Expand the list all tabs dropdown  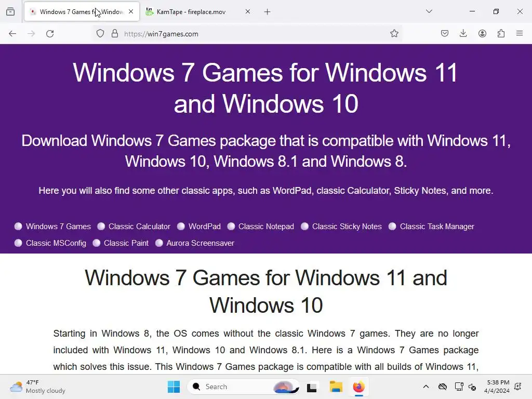pyautogui.click(x=429, y=11)
